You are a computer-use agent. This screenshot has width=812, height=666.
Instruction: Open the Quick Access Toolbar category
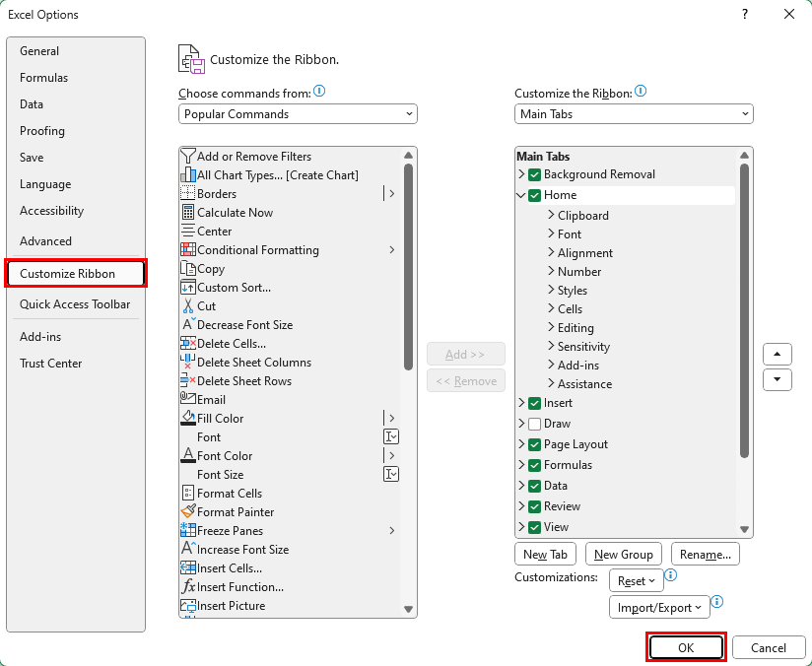[x=75, y=304]
